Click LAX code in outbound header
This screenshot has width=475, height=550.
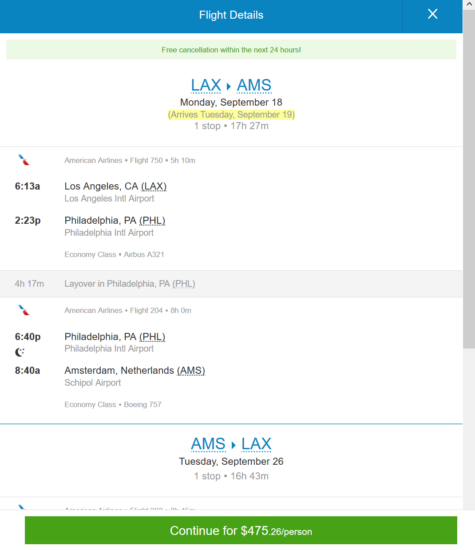point(206,85)
